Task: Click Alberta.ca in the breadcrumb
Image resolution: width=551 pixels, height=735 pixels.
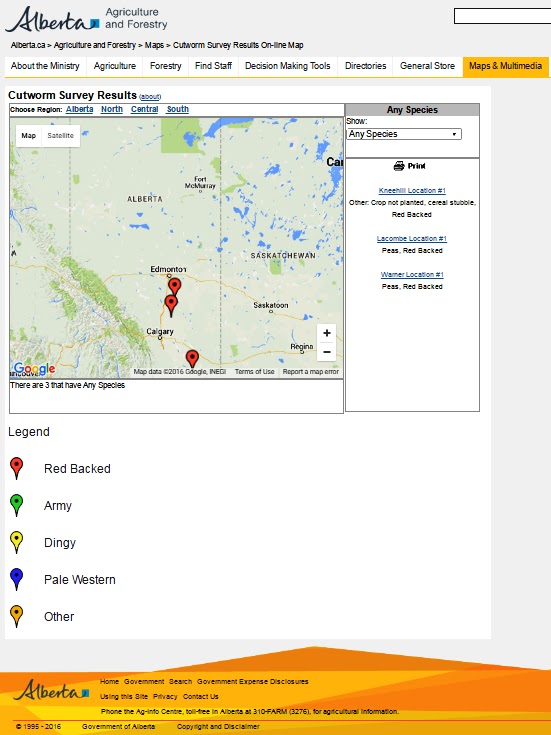Action: click(28, 45)
